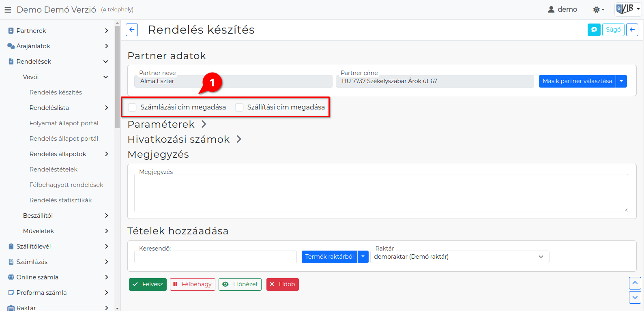644x311 pixels.
Task: Expand the Rendelés állapotok chevron
Action: point(106,154)
